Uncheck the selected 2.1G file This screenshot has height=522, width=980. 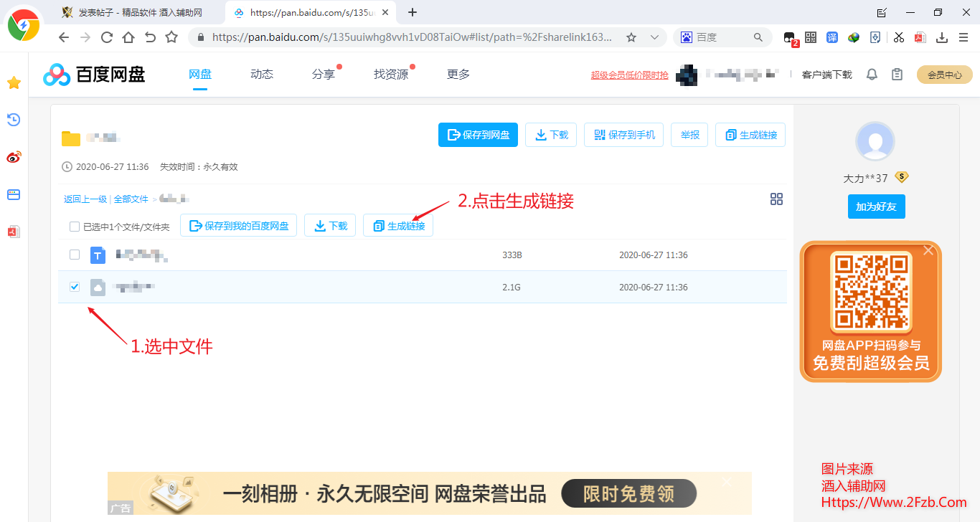(x=74, y=287)
